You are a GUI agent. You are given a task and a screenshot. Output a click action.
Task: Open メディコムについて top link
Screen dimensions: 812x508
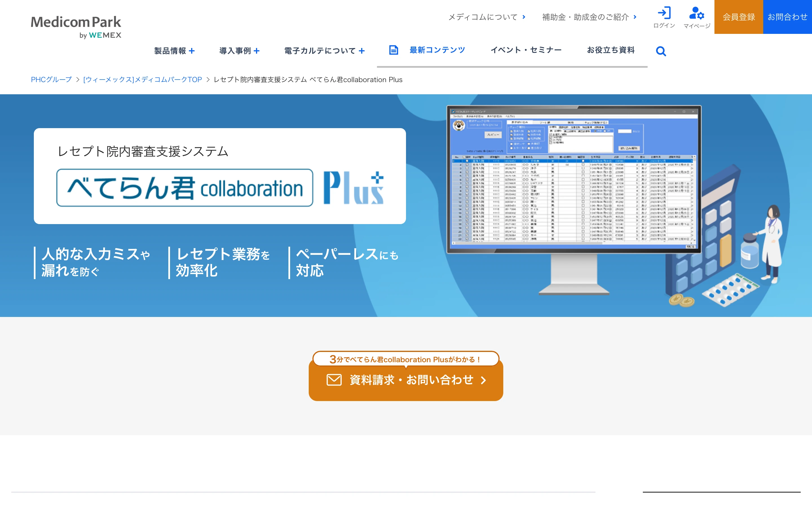tap(483, 17)
